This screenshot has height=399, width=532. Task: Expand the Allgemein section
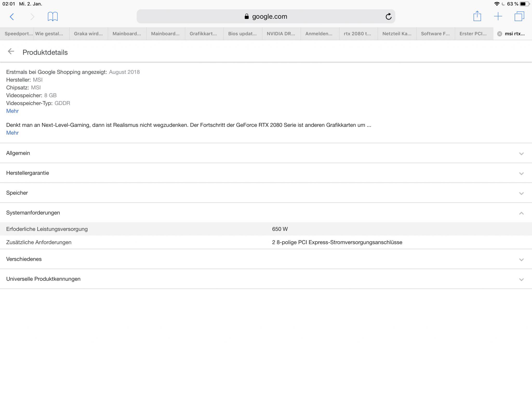(x=266, y=153)
